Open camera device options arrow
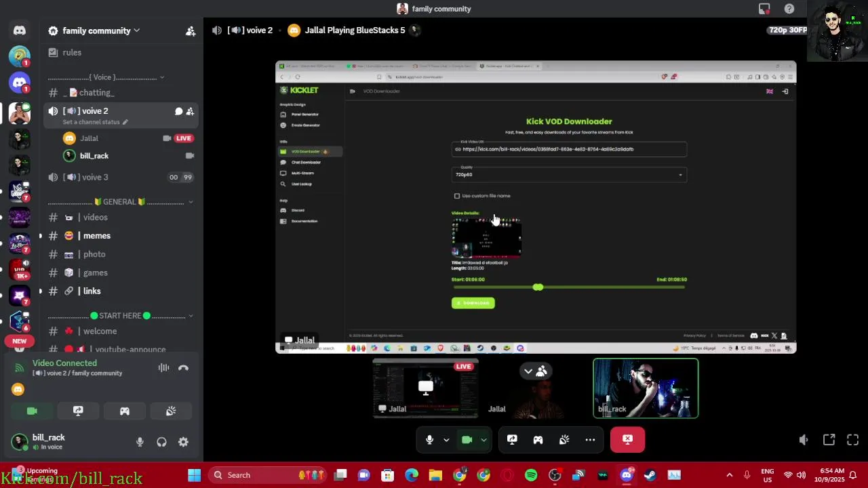 (484, 440)
